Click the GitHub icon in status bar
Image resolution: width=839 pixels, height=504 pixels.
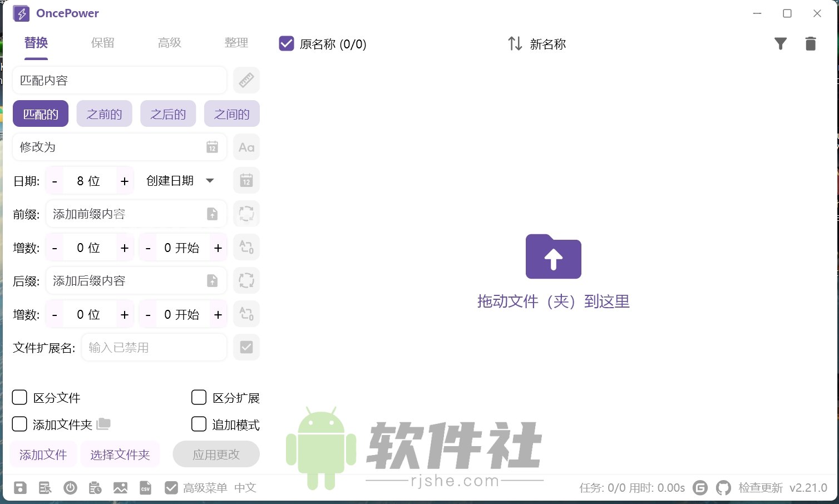pyautogui.click(x=723, y=488)
